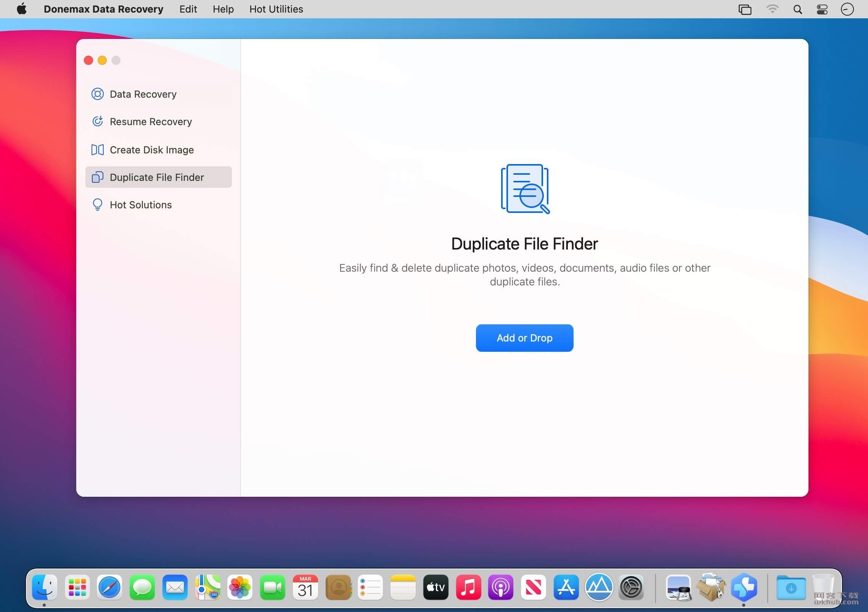Open the Hot Utilities menu
The image size is (868, 612).
coord(276,9)
